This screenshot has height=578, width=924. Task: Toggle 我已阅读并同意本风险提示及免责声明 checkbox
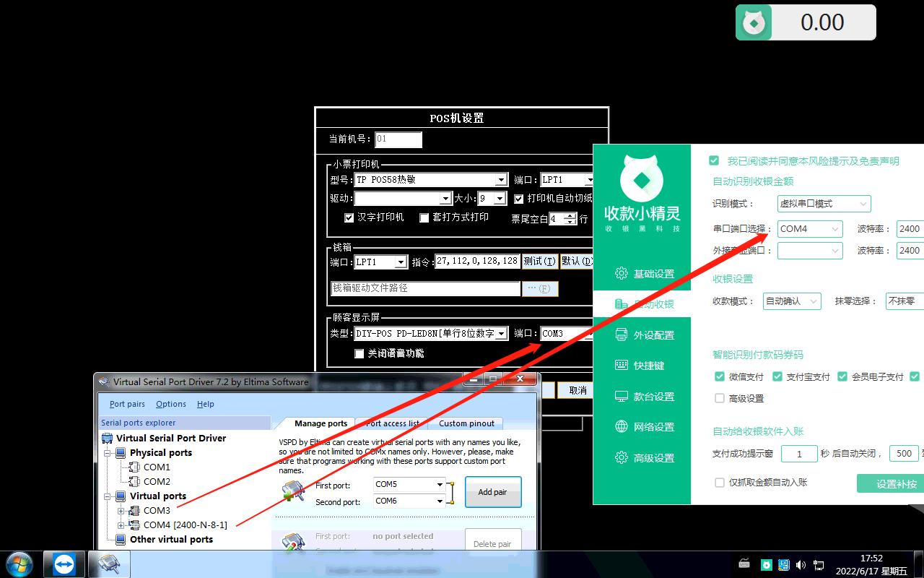(x=714, y=160)
